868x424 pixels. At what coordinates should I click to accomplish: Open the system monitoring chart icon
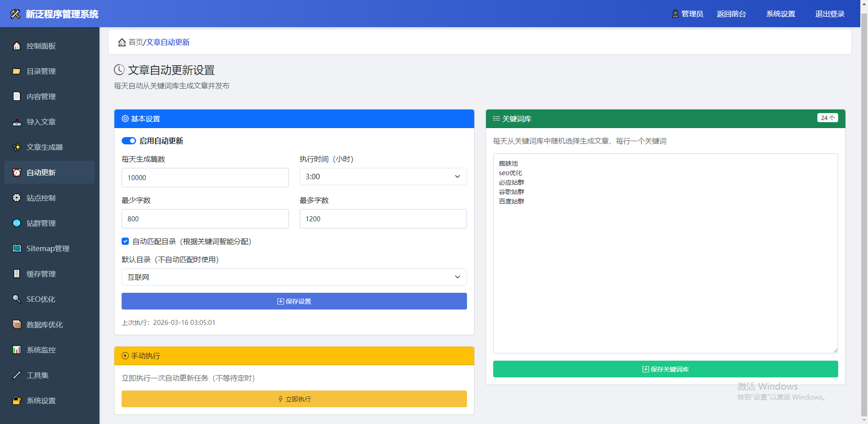(17, 350)
